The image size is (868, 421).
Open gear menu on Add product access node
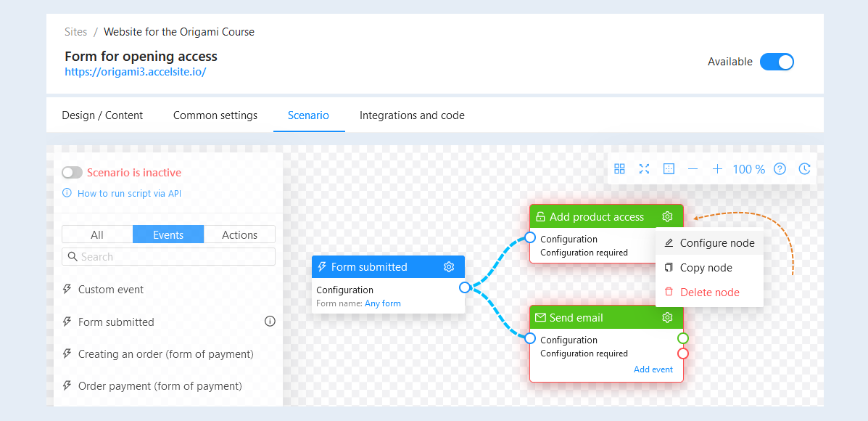(x=668, y=216)
